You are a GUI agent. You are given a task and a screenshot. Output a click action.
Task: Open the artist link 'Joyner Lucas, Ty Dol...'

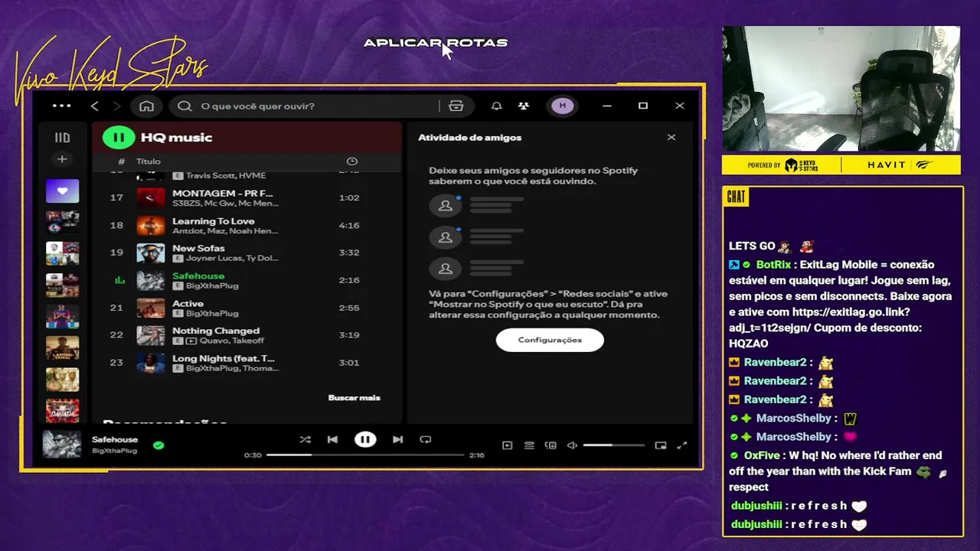point(232,258)
